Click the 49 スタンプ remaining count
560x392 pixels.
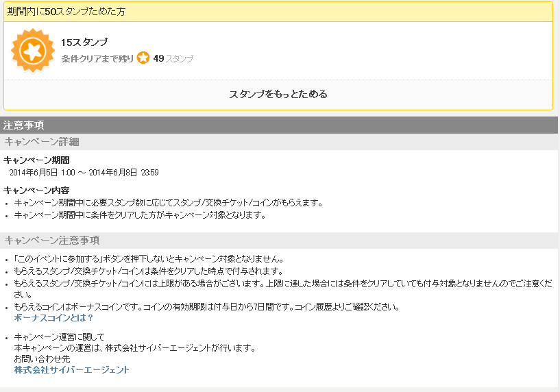tap(173, 58)
